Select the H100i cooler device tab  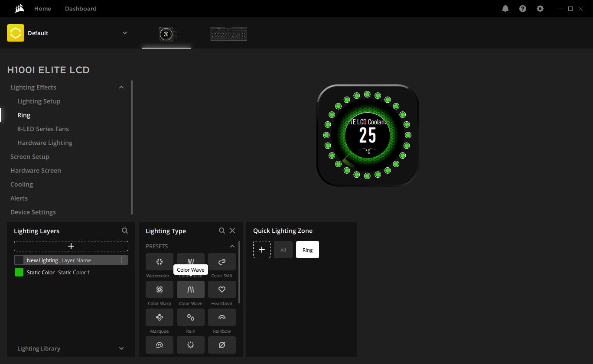click(x=166, y=34)
